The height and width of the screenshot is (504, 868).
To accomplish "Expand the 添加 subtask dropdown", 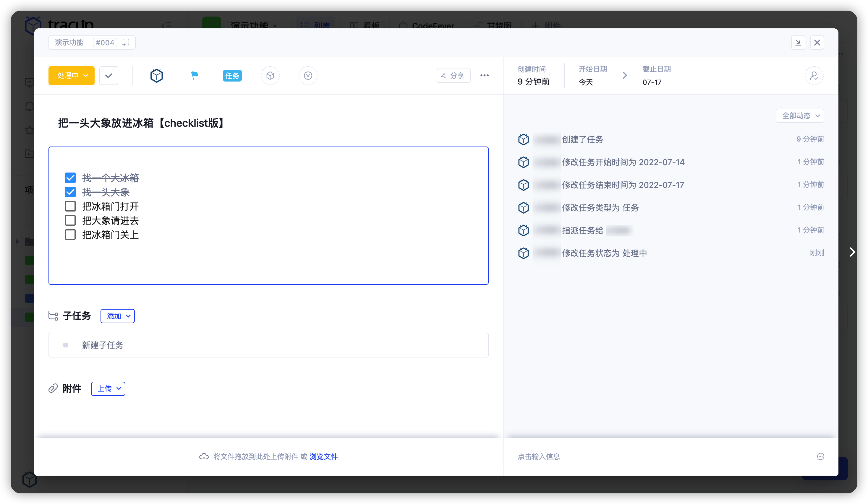I will pos(117,316).
